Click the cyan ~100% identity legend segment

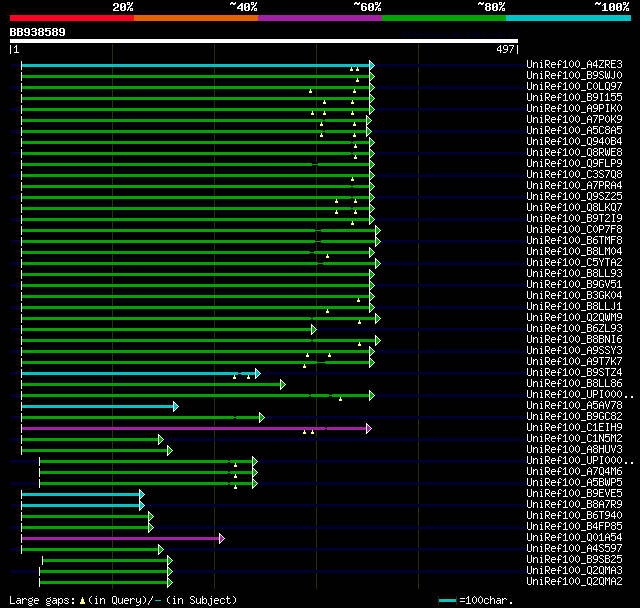click(569, 18)
